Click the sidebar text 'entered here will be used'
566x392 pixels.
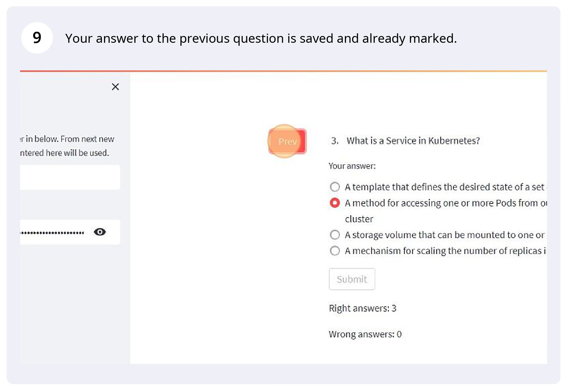[x=64, y=153]
